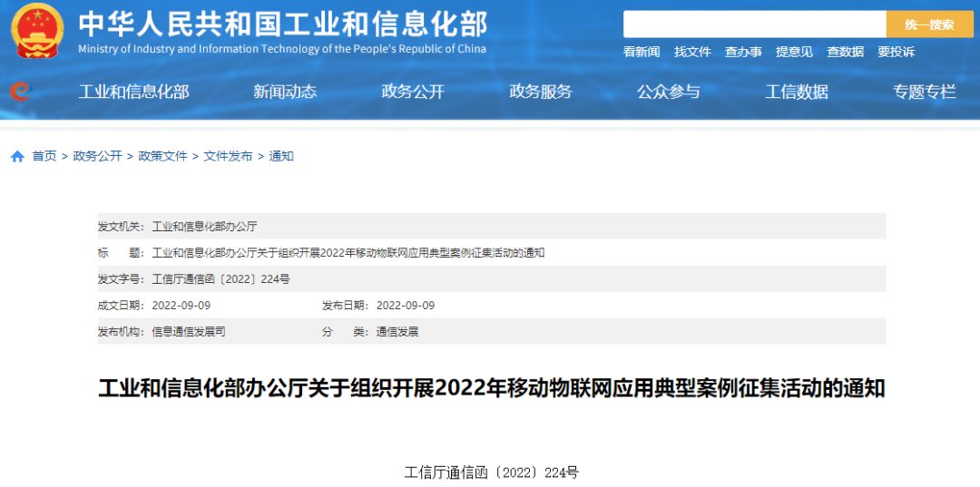Go to the 工信数据 section

click(797, 92)
